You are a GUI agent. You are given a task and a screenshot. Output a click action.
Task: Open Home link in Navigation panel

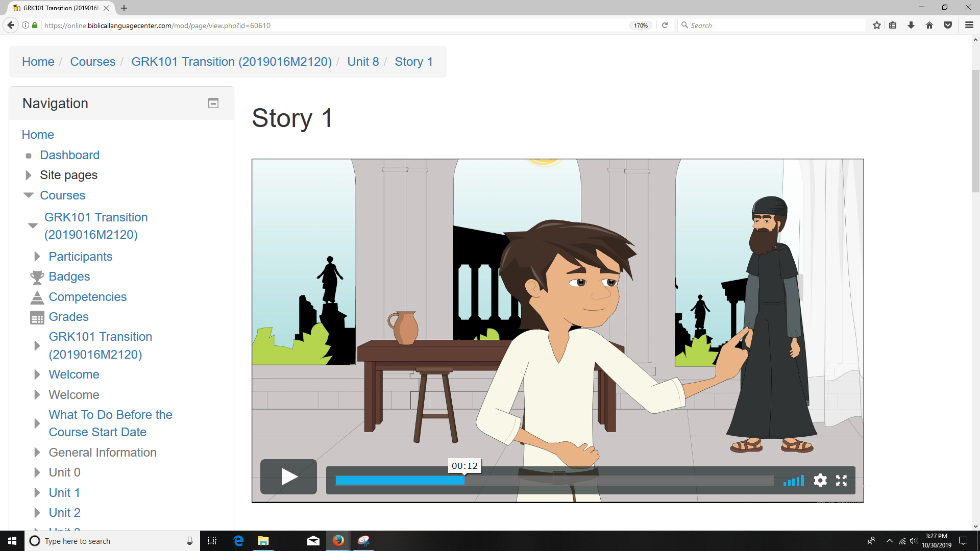[38, 135]
